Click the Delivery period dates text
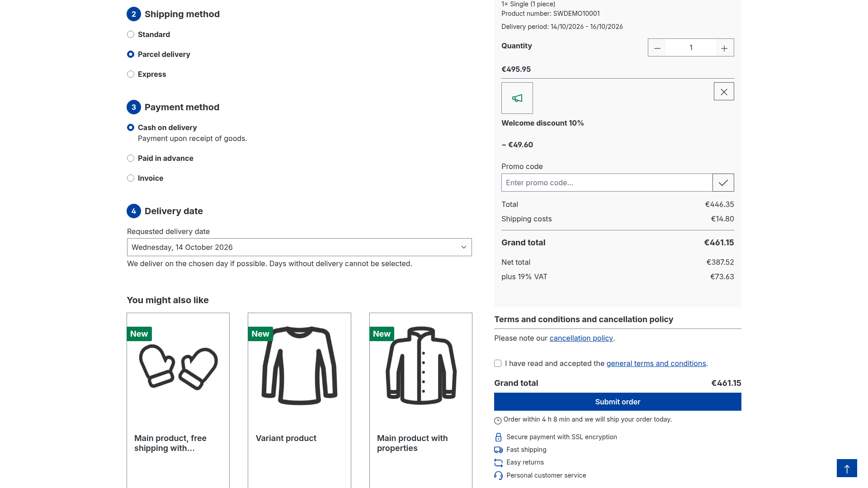The height and width of the screenshot is (488, 868). click(x=562, y=27)
